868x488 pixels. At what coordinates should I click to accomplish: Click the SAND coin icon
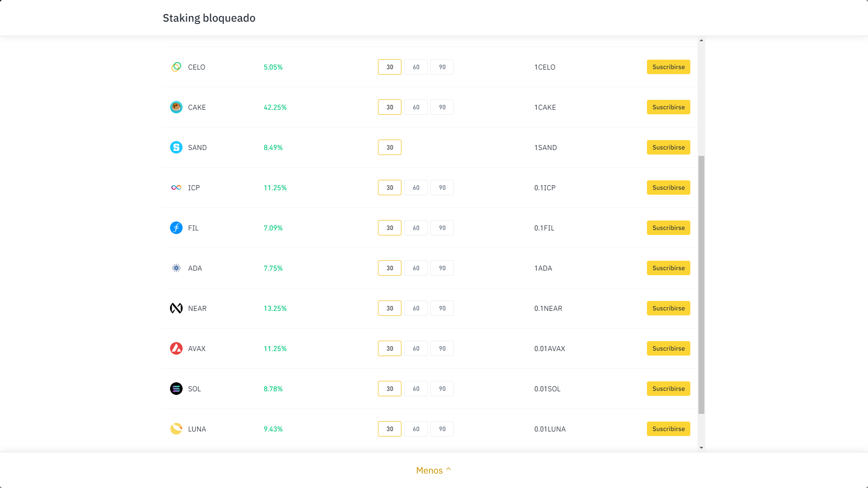176,147
